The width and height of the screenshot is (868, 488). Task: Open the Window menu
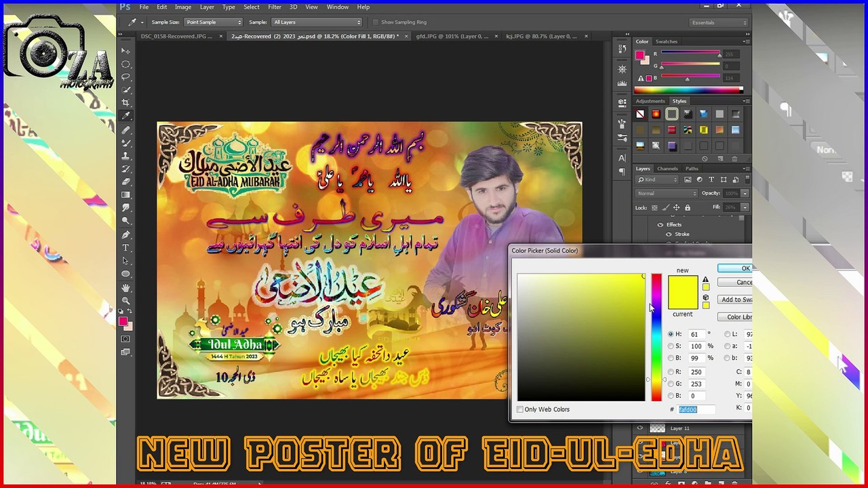tap(338, 7)
